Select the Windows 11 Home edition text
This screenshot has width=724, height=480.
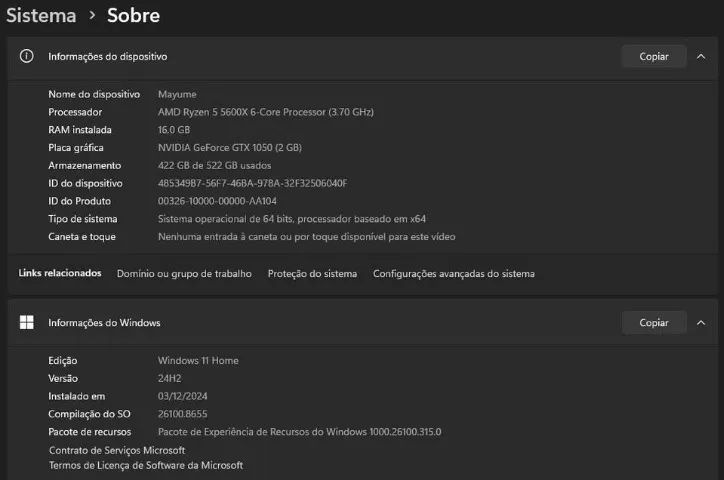(x=198, y=360)
